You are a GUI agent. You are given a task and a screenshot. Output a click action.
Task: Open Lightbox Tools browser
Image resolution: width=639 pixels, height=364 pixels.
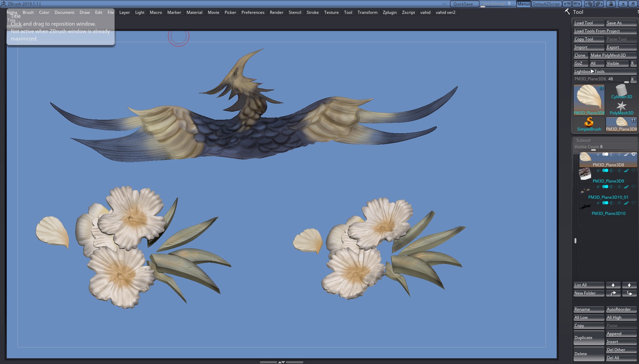click(605, 72)
